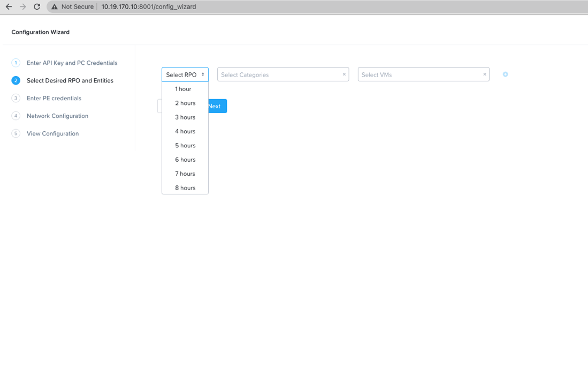Pick 6 hours in RPO dropdown
588x390 pixels.
click(185, 160)
